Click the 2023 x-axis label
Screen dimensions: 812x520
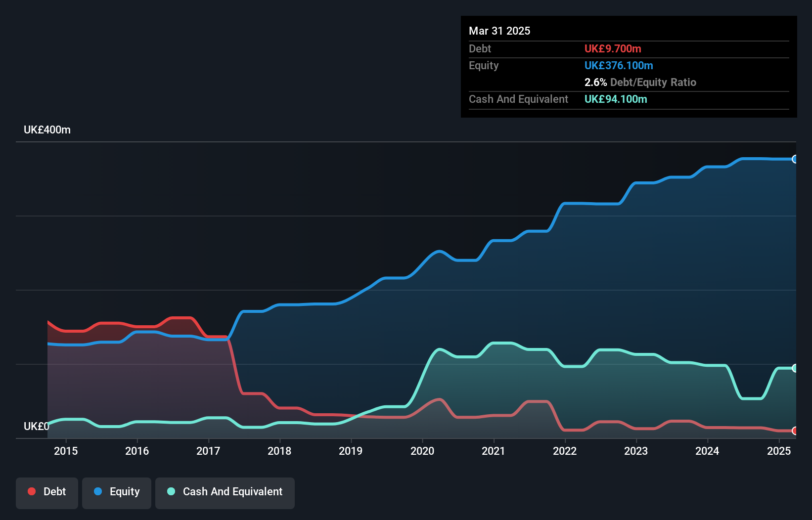click(x=636, y=451)
